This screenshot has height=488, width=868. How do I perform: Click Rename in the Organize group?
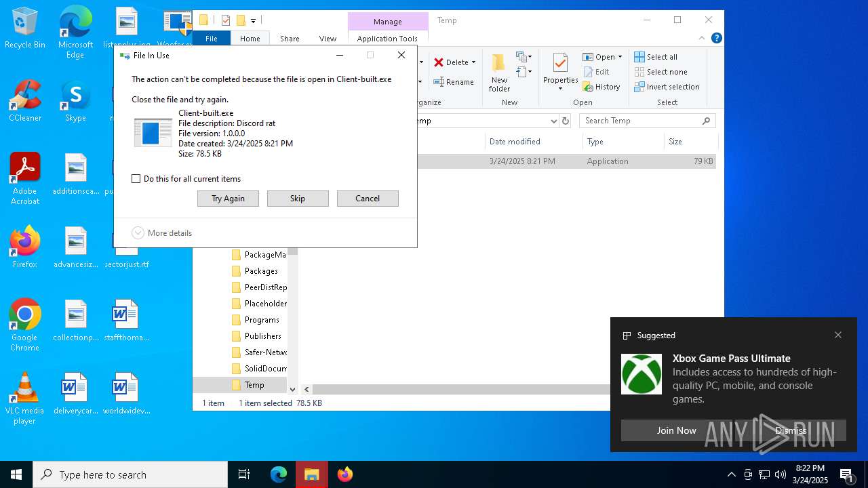tap(454, 82)
